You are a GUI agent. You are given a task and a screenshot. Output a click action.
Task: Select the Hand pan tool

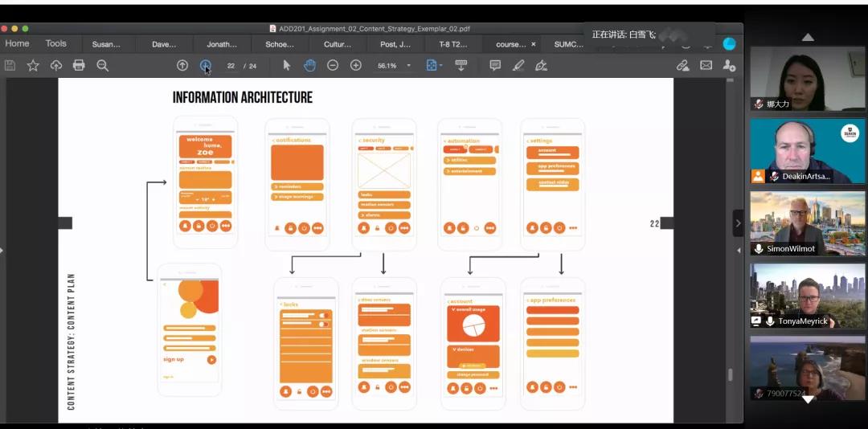pos(309,65)
